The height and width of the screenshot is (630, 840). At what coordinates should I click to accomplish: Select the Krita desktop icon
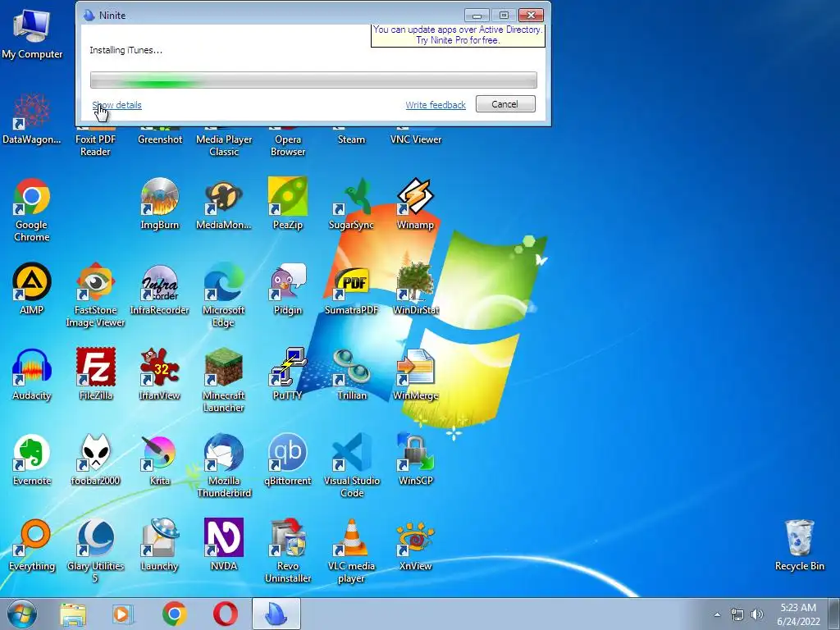tap(160, 459)
